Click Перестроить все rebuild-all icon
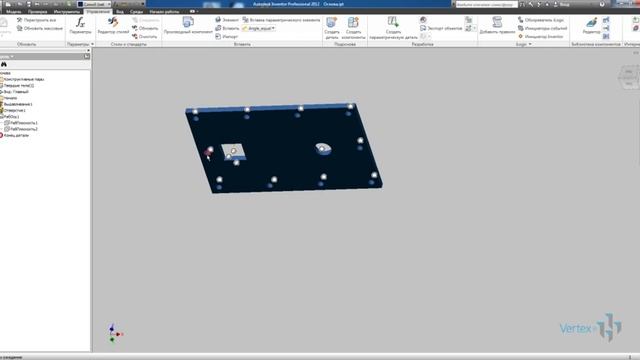Screen dimensions: 640x360 (x=19, y=20)
